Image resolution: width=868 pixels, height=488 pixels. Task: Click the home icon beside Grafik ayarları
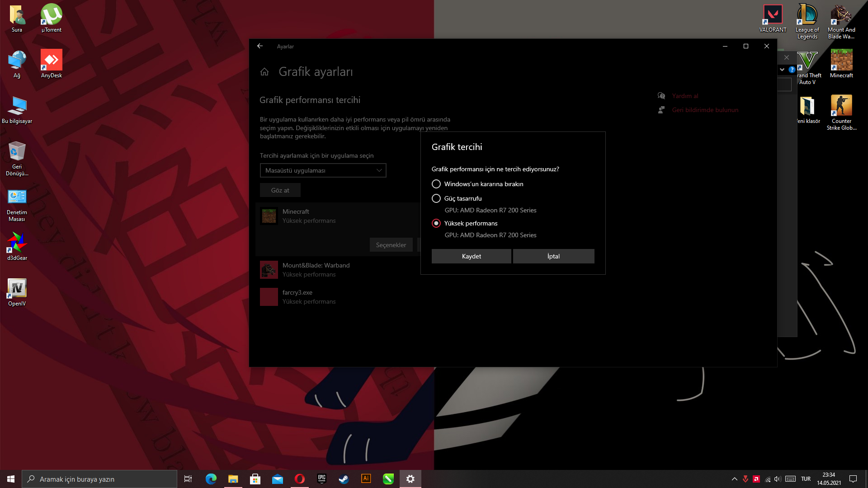(264, 72)
